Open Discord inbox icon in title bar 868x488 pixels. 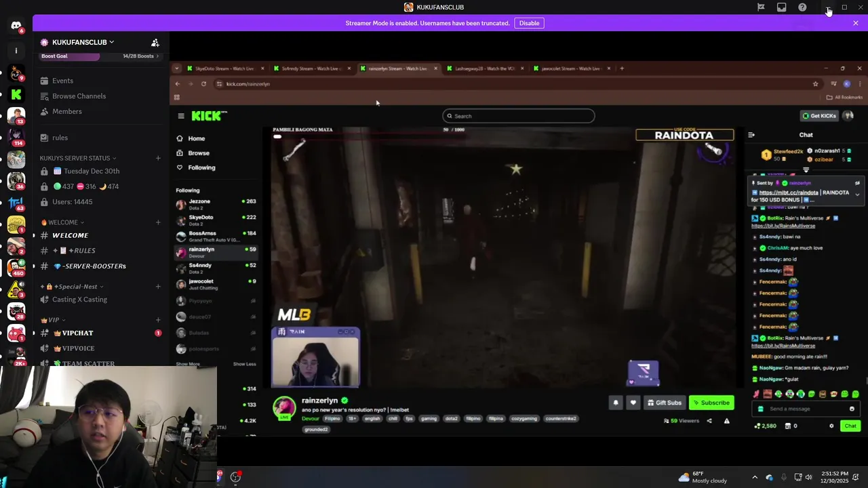point(781,7)
